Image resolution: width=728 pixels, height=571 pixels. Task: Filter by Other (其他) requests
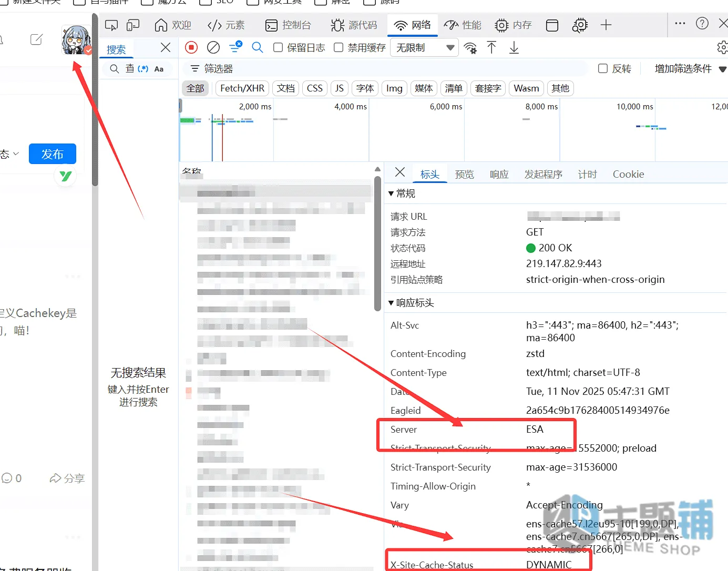click(x=560, y=88)
